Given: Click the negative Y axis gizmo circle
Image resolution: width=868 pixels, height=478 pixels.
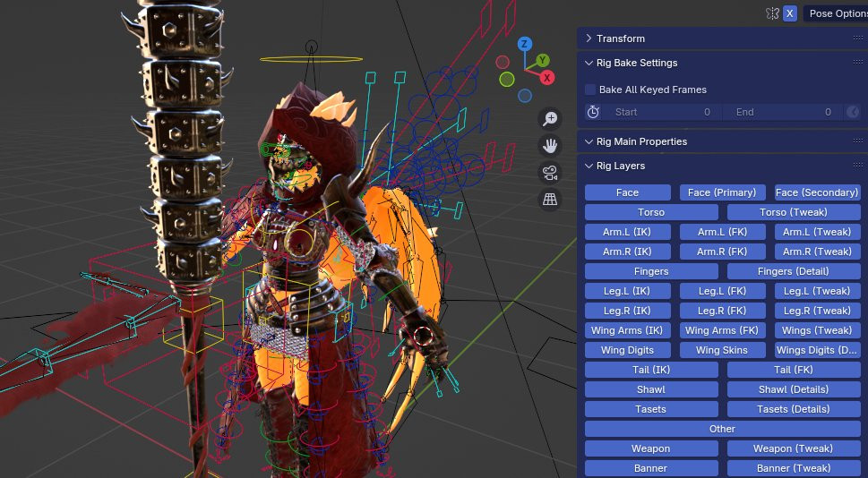Looking at the screenshot, I should 506,80.
